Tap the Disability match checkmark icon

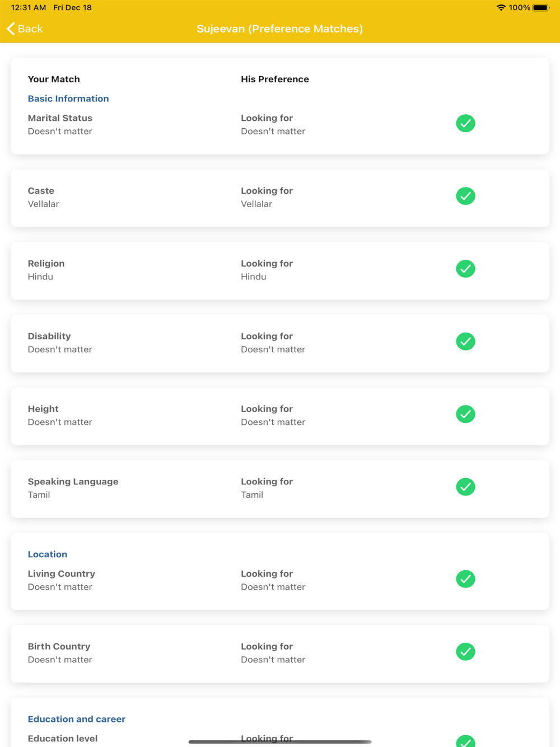point(465,342)
